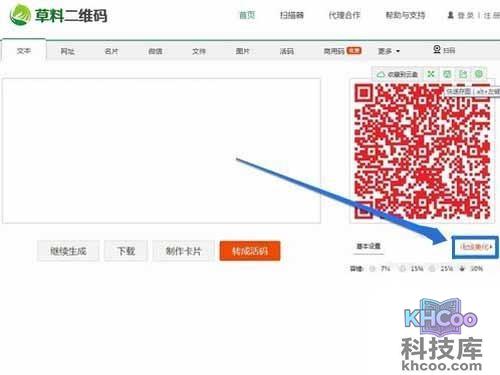Switch to the 网址 tab
500x375 pixels.
tap(67, 51)
